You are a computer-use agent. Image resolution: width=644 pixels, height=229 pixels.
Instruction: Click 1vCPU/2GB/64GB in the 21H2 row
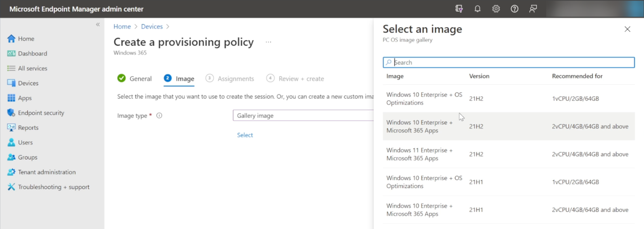[x=575, y=99]
